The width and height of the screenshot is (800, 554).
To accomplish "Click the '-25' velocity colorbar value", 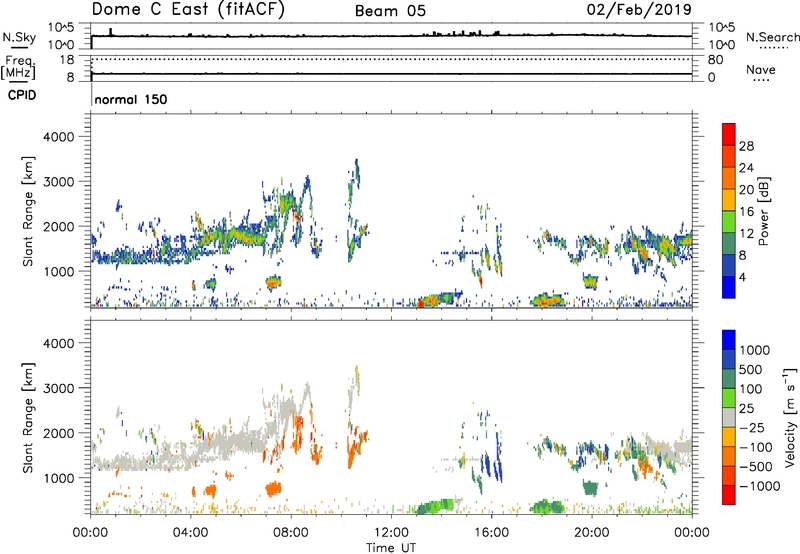I will pyautogui.click(x=751, y=428).
